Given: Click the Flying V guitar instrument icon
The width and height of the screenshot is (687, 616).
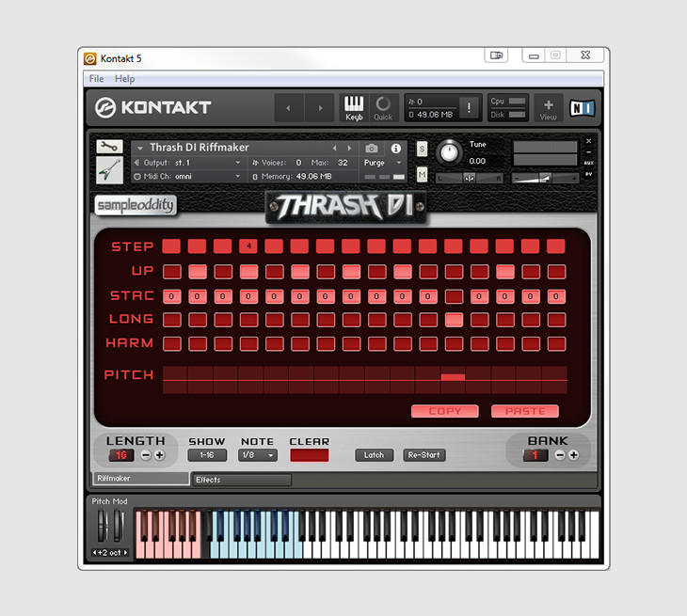Looking at the screenshot, I should click(109, 170).
